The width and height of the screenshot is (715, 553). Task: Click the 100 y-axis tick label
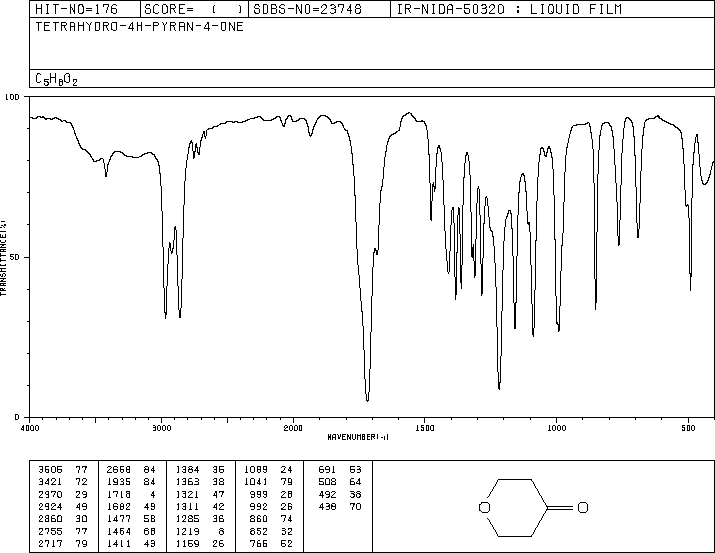[12, 97]
